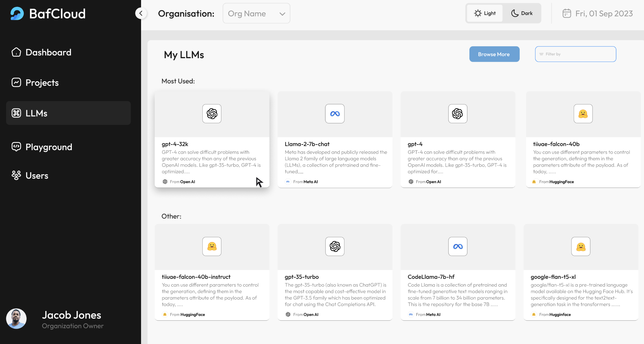Image resolution: width=644 pixels, height=344 pixels.
Task: Click the HuggingFace emoji icon on tiiuae-falcon-40b card
Action: pos(583,114)
